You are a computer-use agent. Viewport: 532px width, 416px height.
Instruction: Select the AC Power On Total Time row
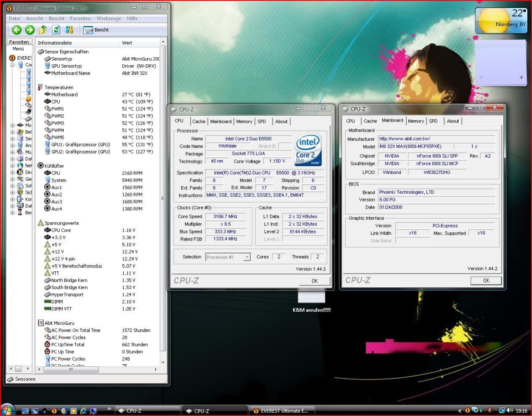point(98,331)
